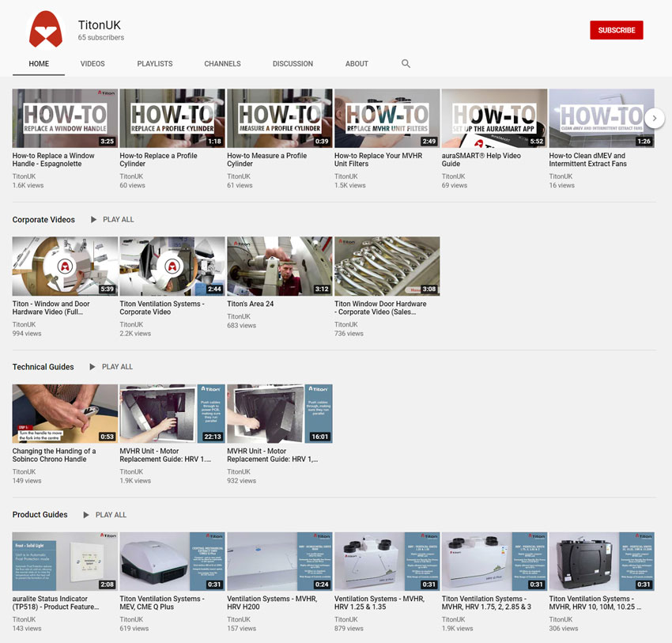Open the channel search icon
The height and width of the screenshot is (643, 672).
tap(406, 63)
